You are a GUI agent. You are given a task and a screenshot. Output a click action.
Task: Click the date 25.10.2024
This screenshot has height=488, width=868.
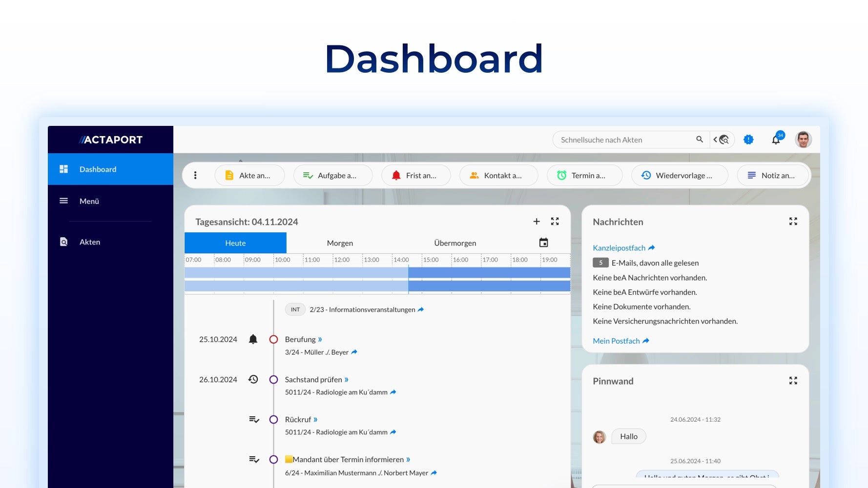tap(218, 339)
